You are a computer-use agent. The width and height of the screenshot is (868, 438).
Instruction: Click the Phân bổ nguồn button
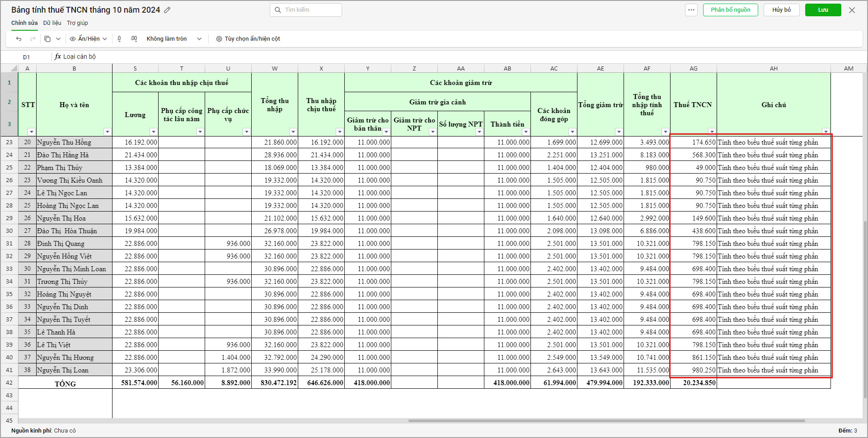pyautogui.click(x=730, y=10)
